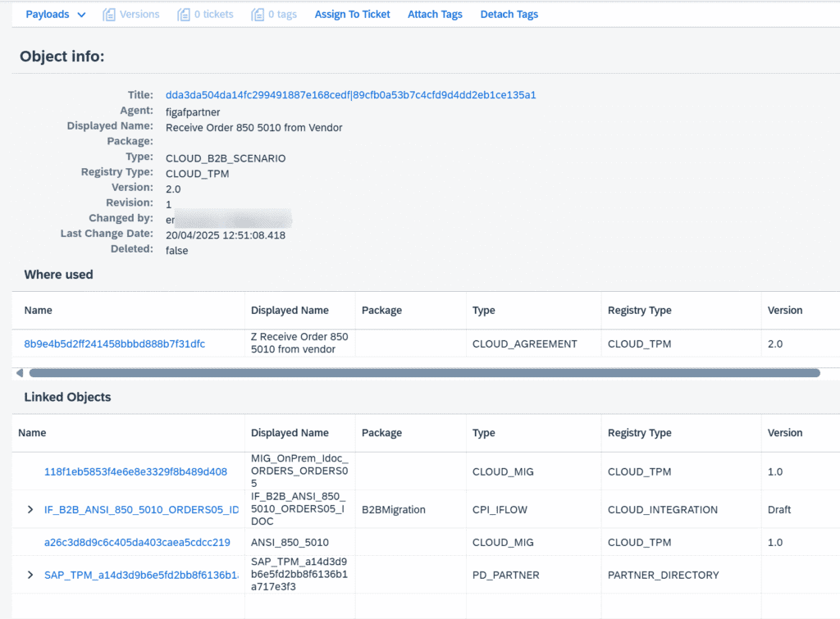Screen dimensions: 840x619
Task: Open the object Title hash link
Action: coord(350,95)
